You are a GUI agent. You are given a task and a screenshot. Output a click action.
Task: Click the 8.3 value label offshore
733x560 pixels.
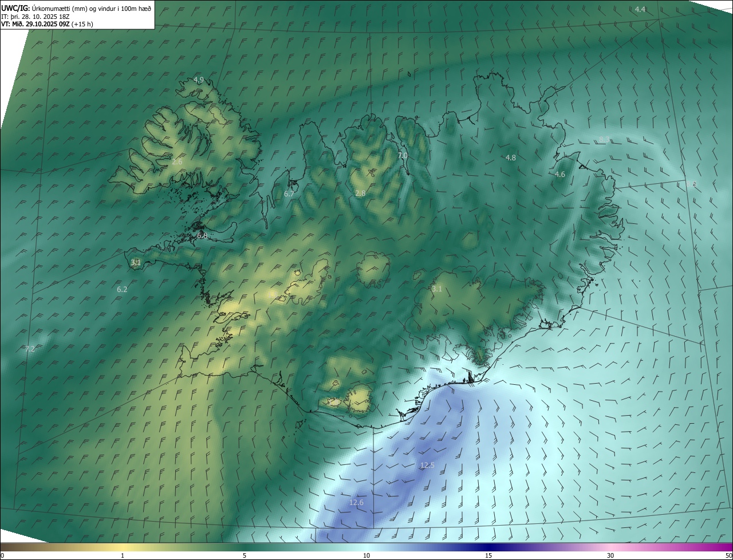coord(604,140)
